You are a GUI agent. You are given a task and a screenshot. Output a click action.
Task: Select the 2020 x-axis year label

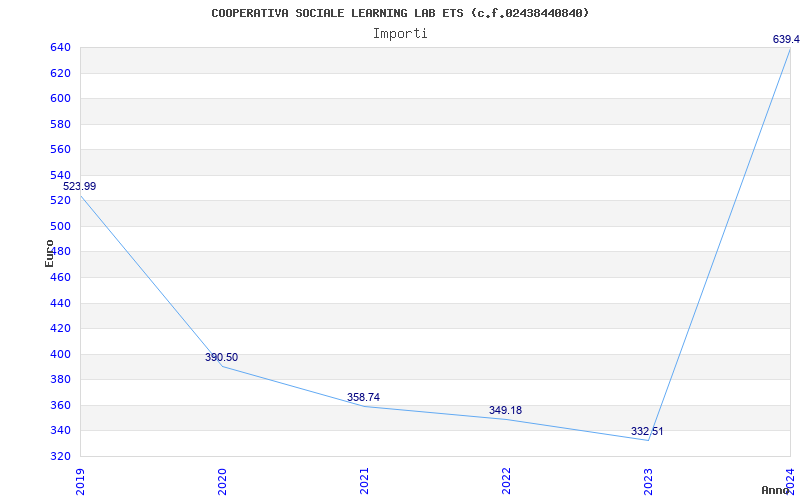221,481
